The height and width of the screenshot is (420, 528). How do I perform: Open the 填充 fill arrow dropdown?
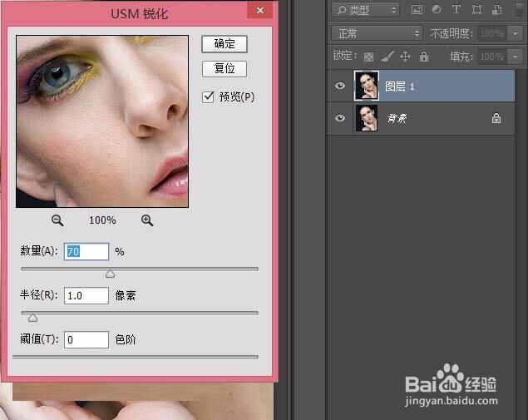click(515, 57)
